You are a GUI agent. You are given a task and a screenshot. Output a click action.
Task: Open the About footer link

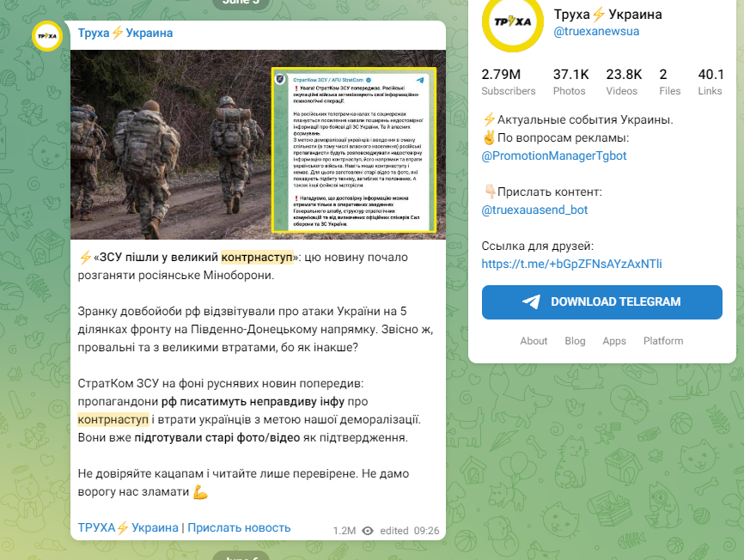click(x=534, y=341)
